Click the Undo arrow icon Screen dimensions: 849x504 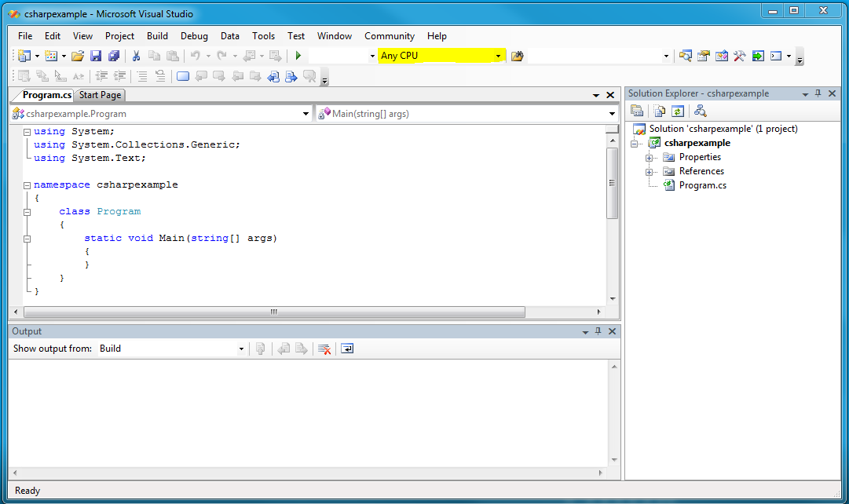click(196, 56)
